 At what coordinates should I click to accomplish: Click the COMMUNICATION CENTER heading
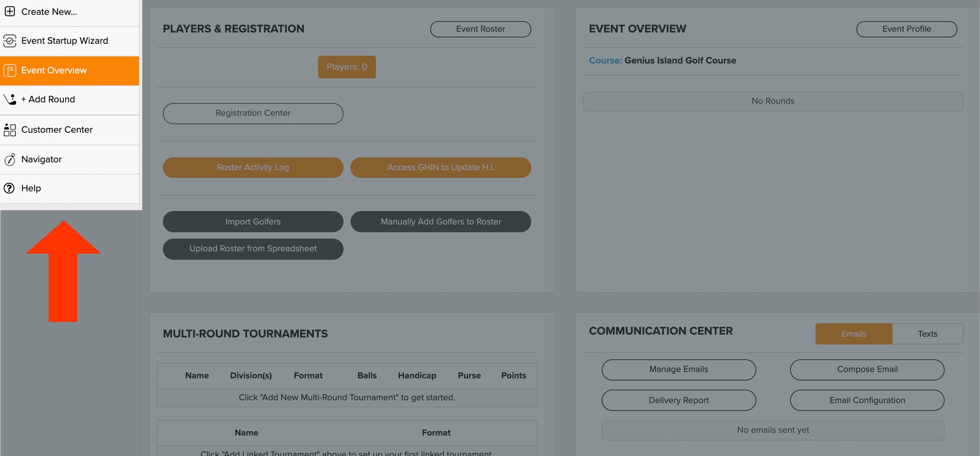click(661, 331)
